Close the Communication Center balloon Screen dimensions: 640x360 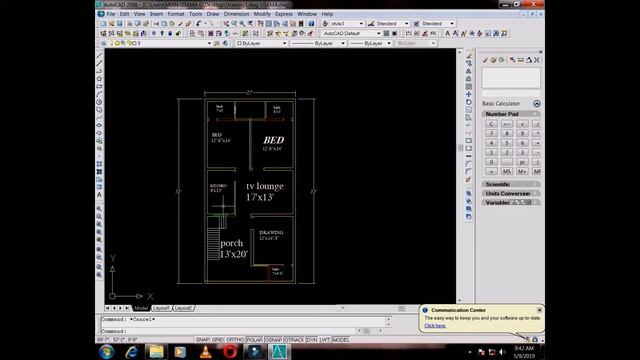click(539, 310)
